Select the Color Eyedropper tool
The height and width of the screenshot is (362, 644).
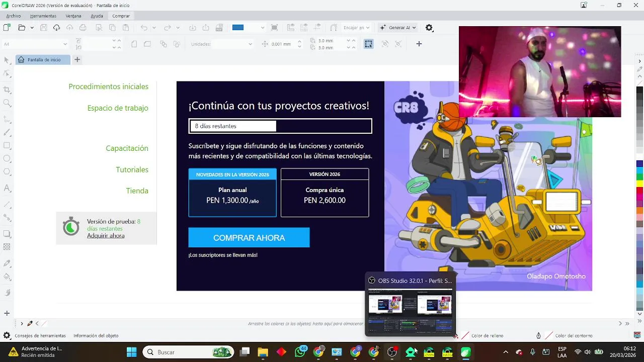point(7,263)
